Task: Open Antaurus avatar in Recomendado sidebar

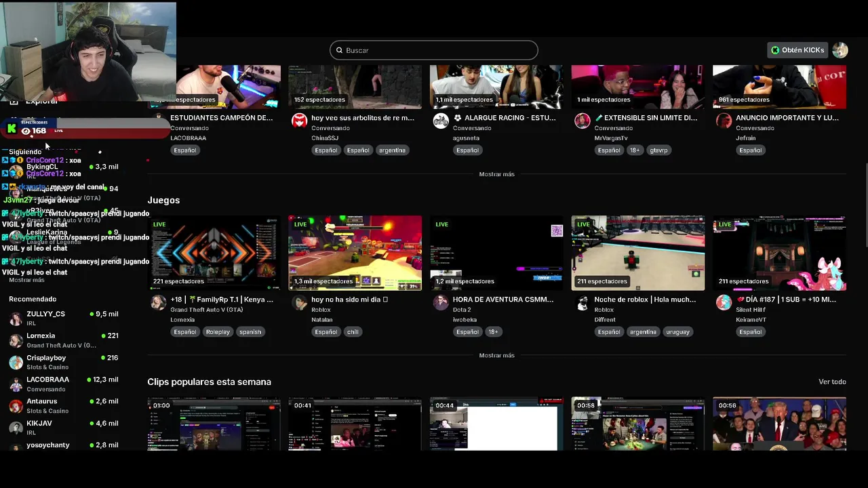Action: click(x=16, y=406)
